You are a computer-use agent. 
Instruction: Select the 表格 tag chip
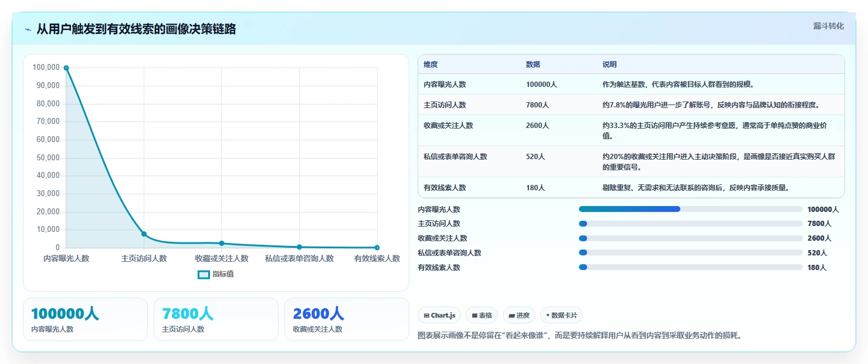[x=482, y=315]
